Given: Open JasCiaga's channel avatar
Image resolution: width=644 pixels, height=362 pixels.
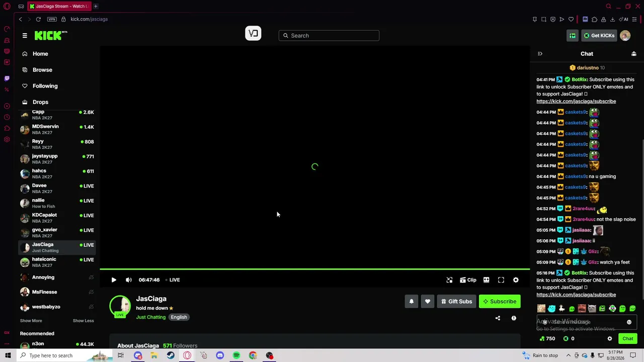Looking at the screenshot, I should click(120, 306).
